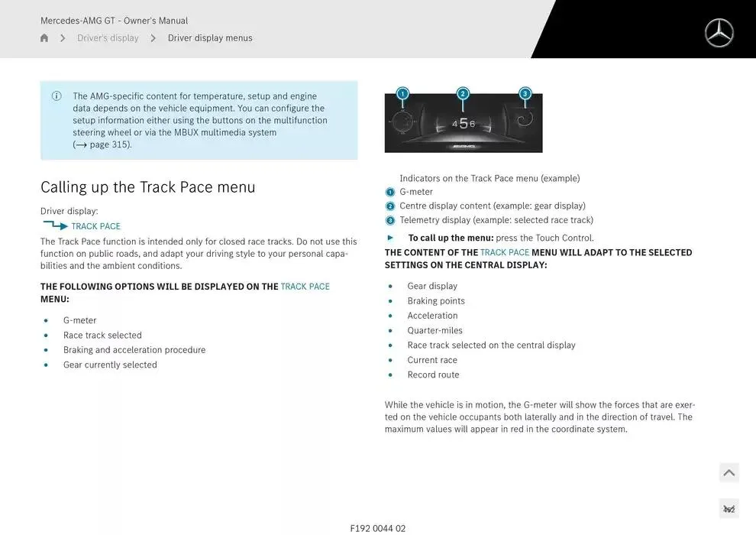This screenshot has height=535, width=756.
Task: Open the Track Pace driver display image
Action: 464,124
